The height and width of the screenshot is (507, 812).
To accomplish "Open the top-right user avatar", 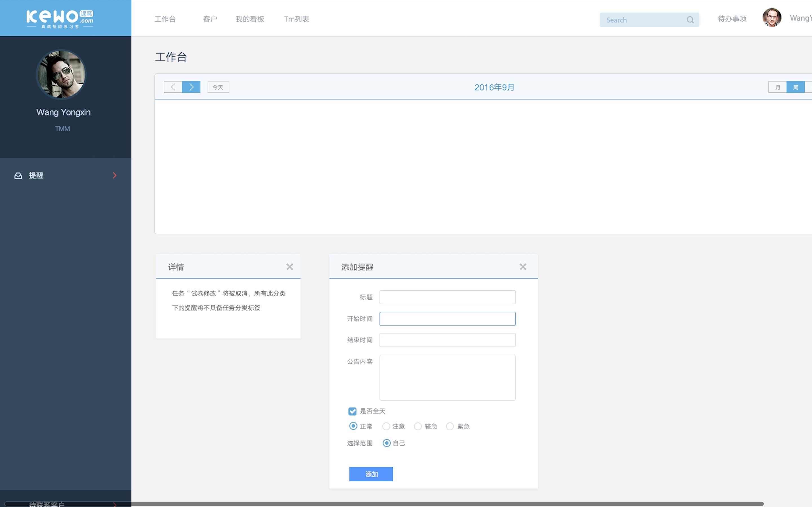I will (771, 18).
